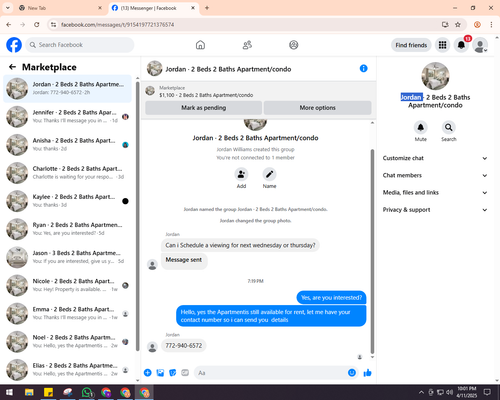Click the chat messages scrollbar
The width and height of the screenshot is (500, 400).
pyautogui.click(x=372, y=252)
